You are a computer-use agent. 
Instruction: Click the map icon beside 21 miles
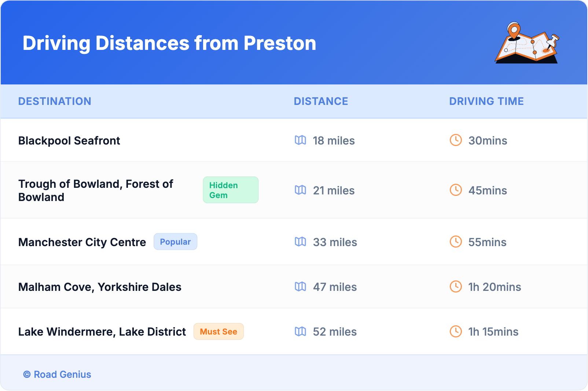coord(300,190)
